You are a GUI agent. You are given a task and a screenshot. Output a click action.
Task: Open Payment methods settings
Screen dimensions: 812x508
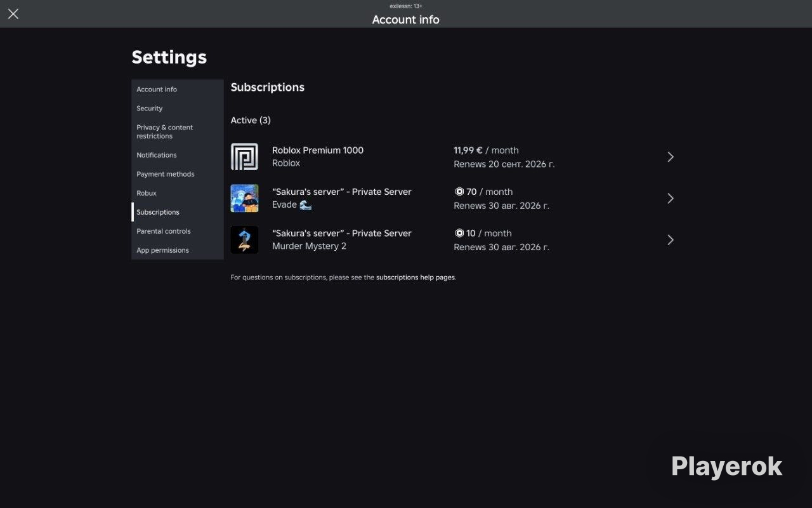[178, 174]
